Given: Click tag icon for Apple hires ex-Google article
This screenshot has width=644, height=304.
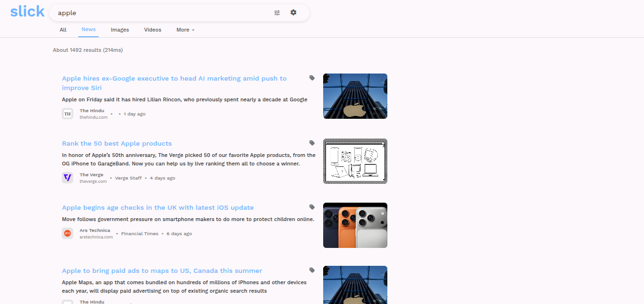Looking at the screenshot, I should 312,78.
